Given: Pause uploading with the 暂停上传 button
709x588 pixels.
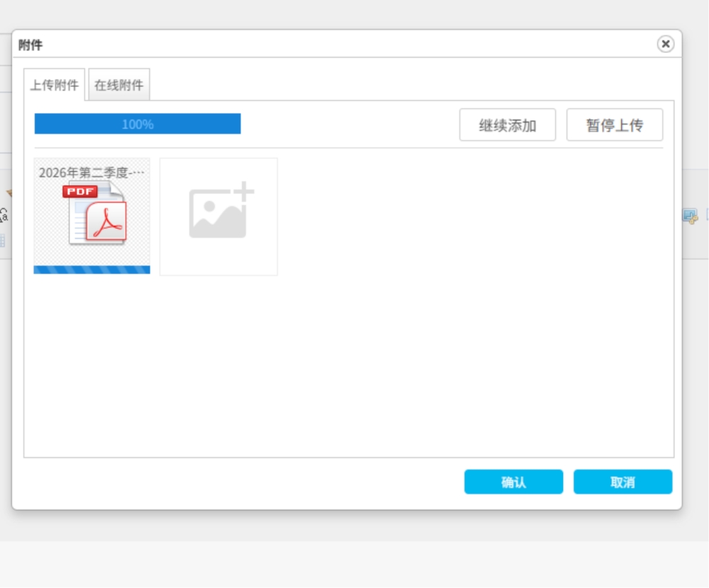Looking at the screenshot, I should [x=615, y=125].
